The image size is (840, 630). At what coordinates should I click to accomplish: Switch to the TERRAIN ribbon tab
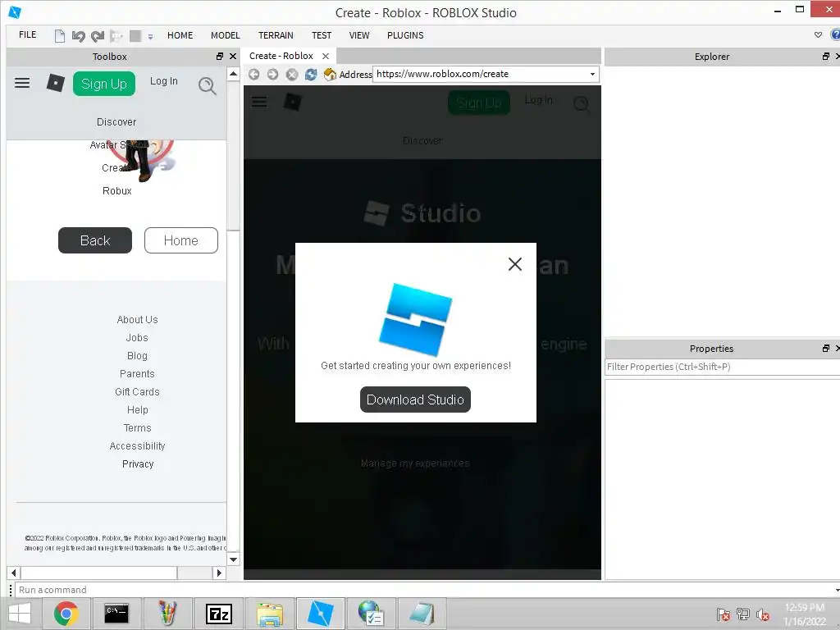[276, 35]
